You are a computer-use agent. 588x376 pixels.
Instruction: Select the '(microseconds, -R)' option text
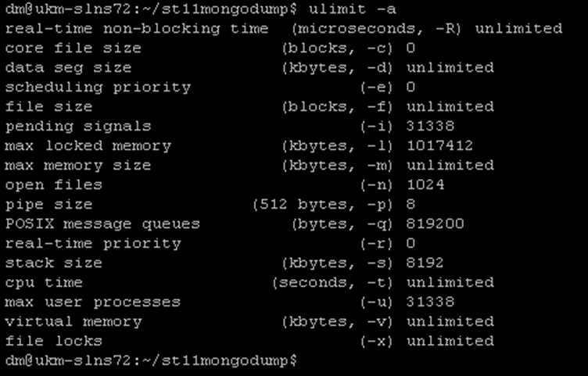click(x=376, y=29)
